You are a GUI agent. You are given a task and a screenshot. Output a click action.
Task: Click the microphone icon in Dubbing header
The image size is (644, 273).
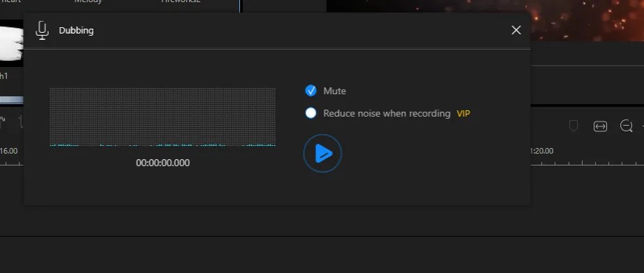(x=42, y=31)
